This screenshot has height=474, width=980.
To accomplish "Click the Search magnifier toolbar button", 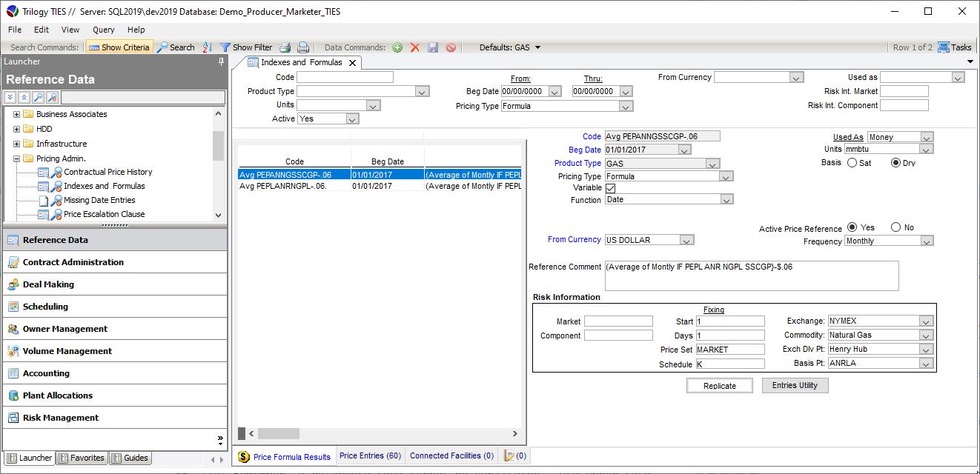I will click(176, 47).
